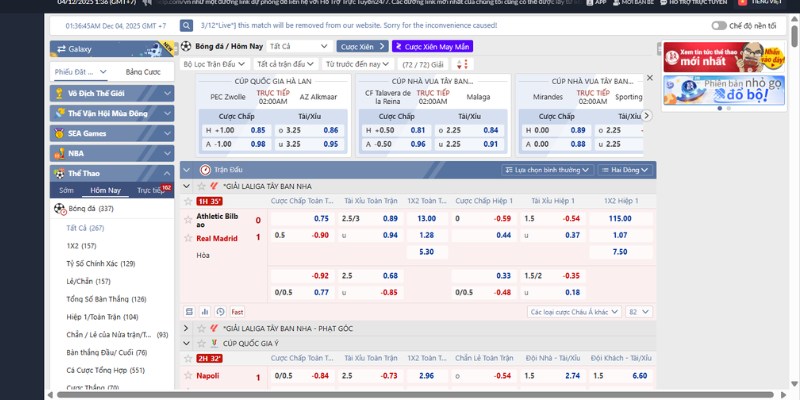Open the Lựa chọn bình thường dropdown
Viewport: 800px width, 400px height.
(x=547, y=169)
